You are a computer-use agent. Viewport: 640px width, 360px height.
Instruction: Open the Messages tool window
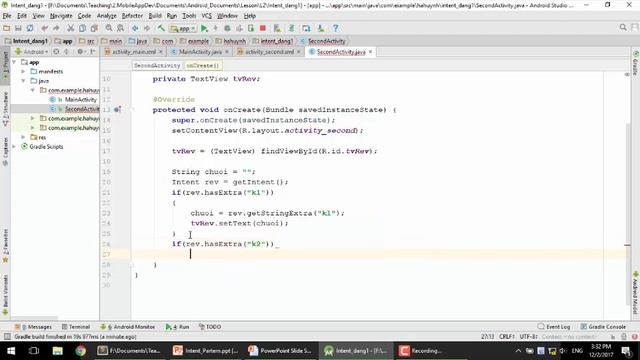point(34,327)
